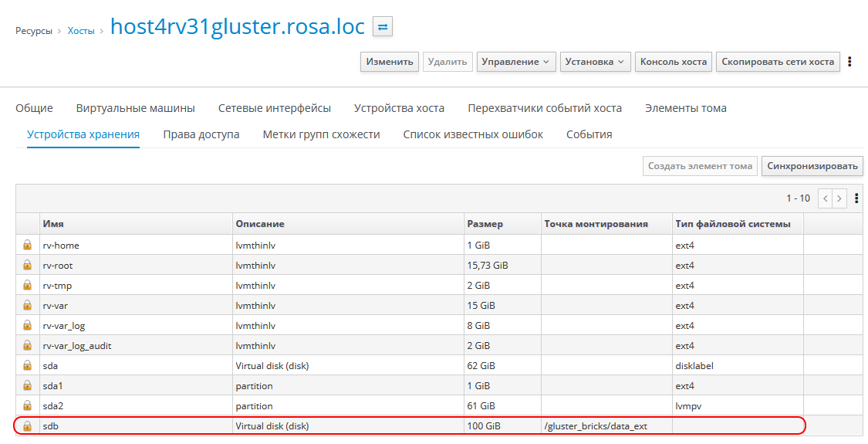Open the table options kebab menu
The image size is (868, 444).
(x=856, y=198)
